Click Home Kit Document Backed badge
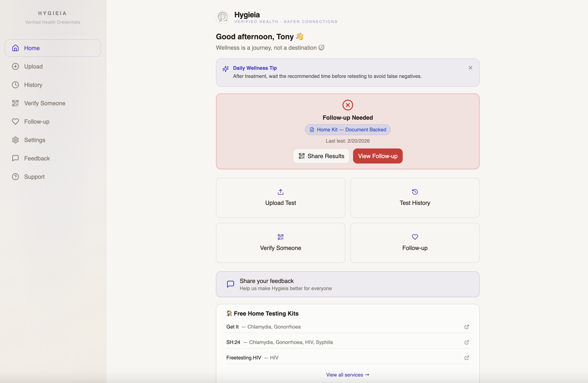The image size is (588, 383). [x=347, y=129]
